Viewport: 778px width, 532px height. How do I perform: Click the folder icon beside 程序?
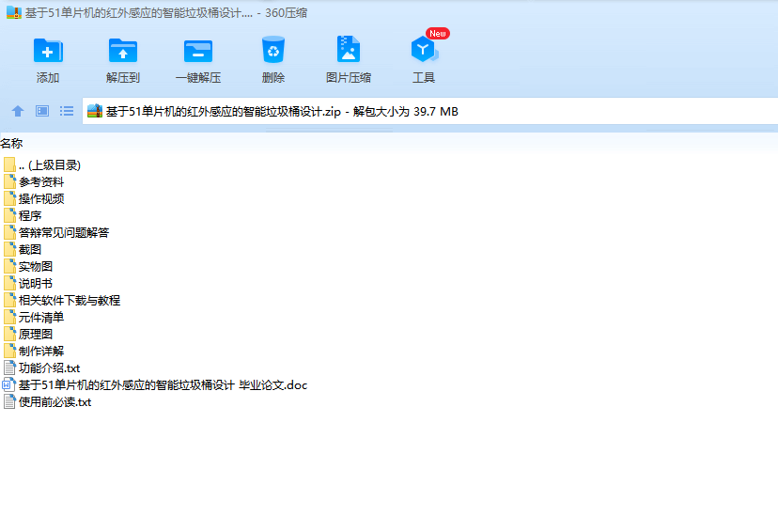[x=9, y=215]
